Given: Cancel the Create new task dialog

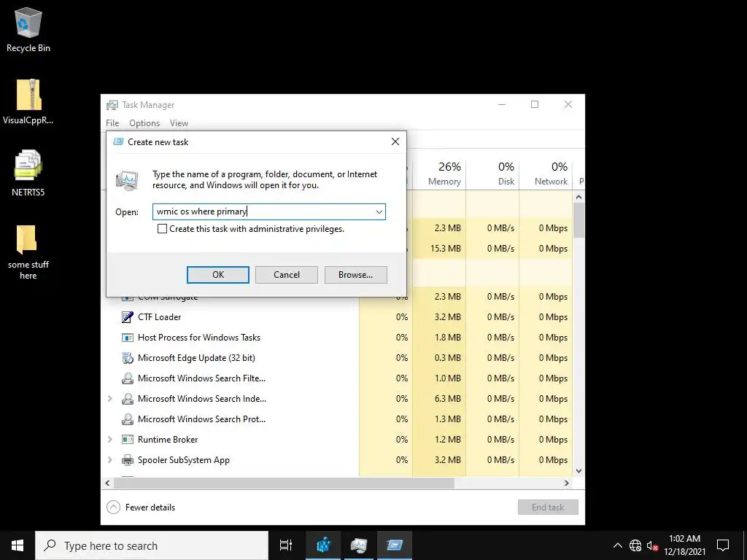Looking at the screenshot, I should click(287, 275).
